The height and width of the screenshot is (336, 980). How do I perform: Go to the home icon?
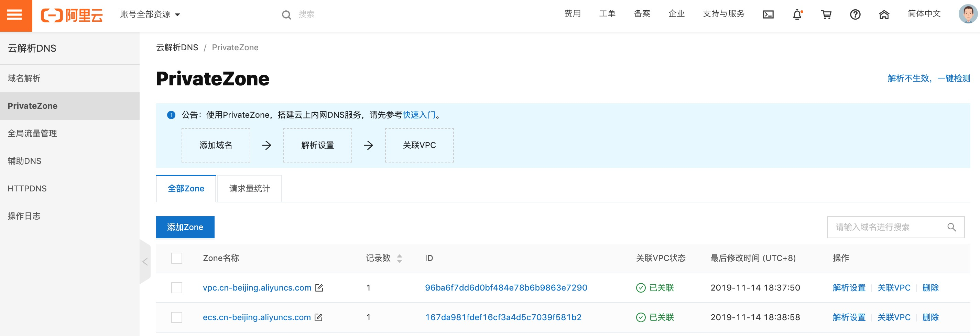tap(884, 14)
